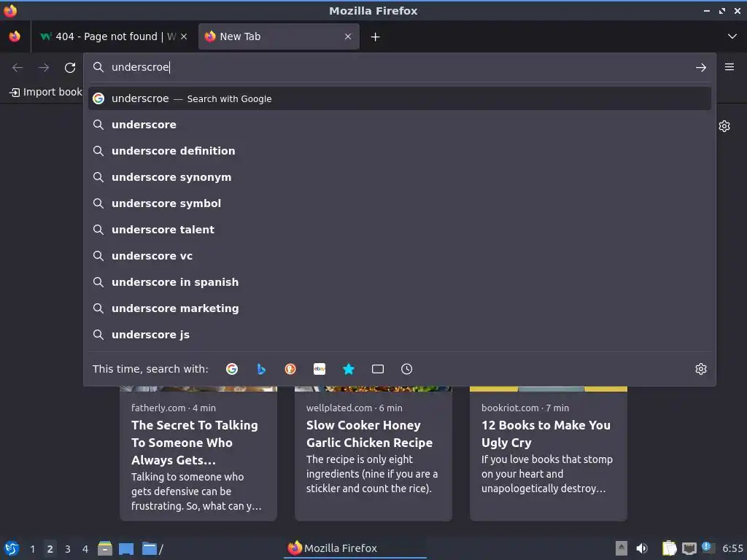Click the network tray icon
Viewport: 747px width, 560px height.
click(x=689, y=548)
